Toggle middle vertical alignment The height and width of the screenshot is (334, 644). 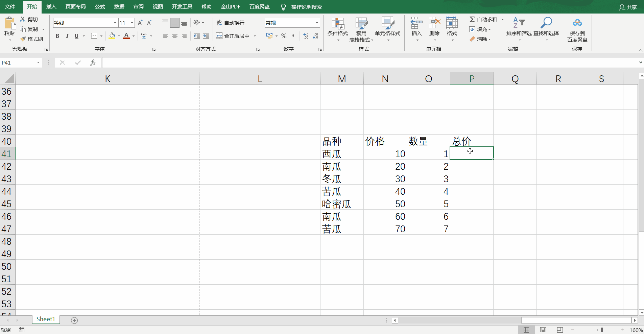click(175, 23)
